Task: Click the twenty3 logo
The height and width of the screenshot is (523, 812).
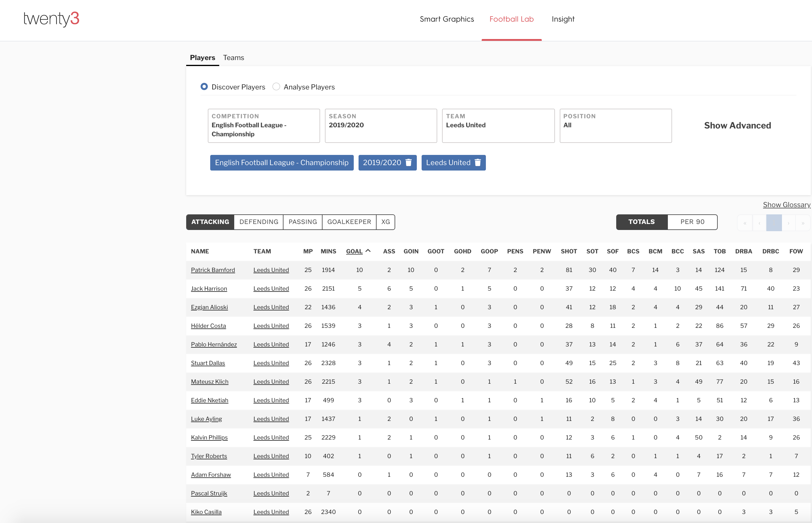Action: click(x=51, y=19)
